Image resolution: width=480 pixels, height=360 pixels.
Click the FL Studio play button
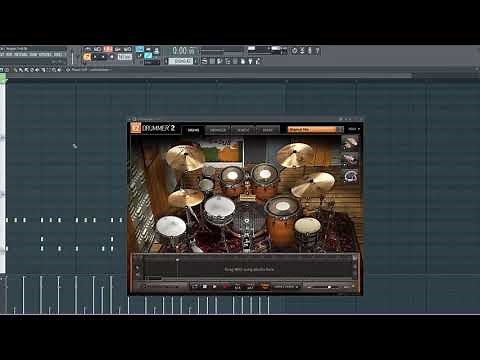click(95, 57)
